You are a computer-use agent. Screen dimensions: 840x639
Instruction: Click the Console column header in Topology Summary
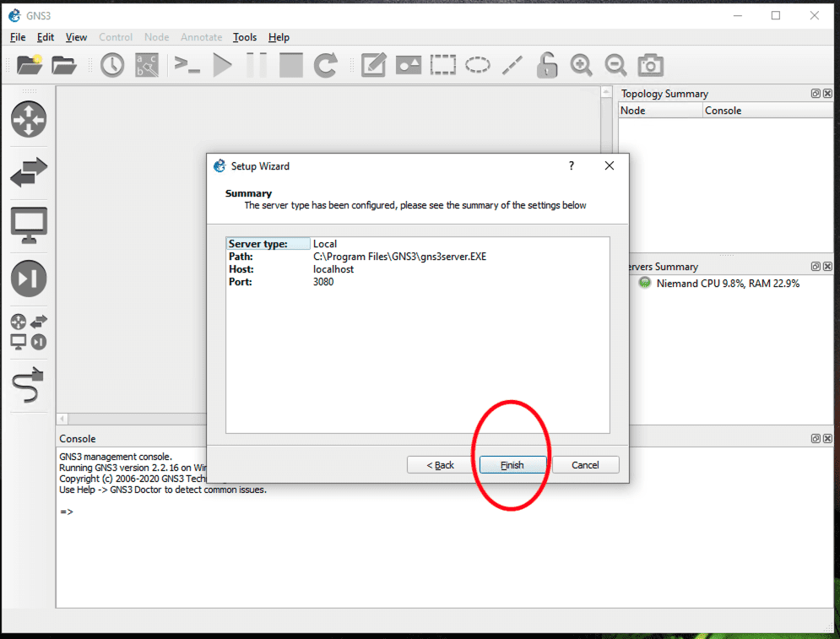723,111
